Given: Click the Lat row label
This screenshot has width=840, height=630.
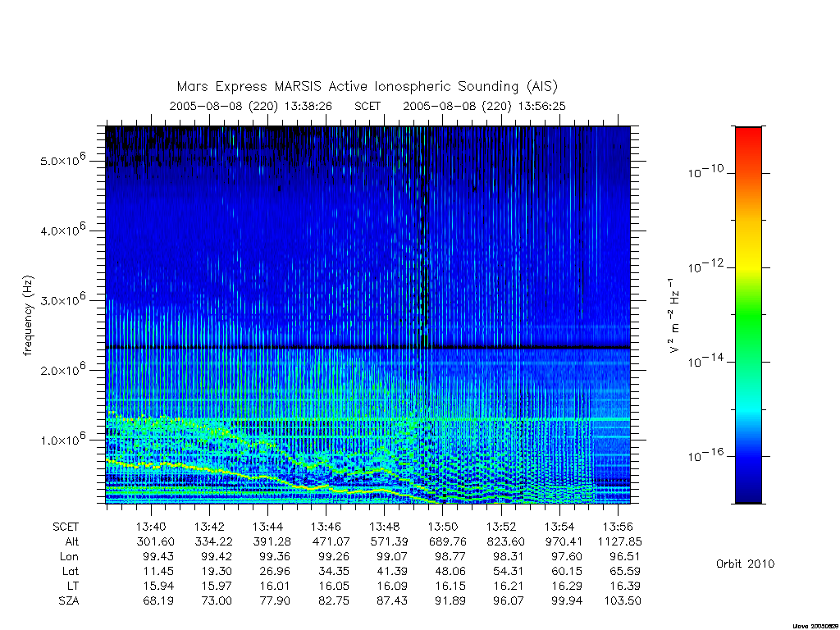Looking at the screenshot, I should coord(71,571).
